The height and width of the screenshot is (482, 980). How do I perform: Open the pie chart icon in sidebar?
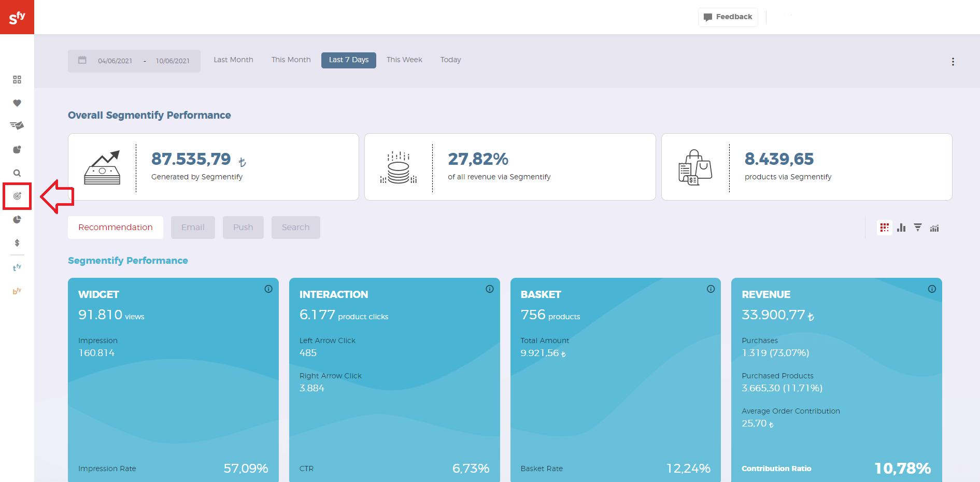(x=17, y=220)
